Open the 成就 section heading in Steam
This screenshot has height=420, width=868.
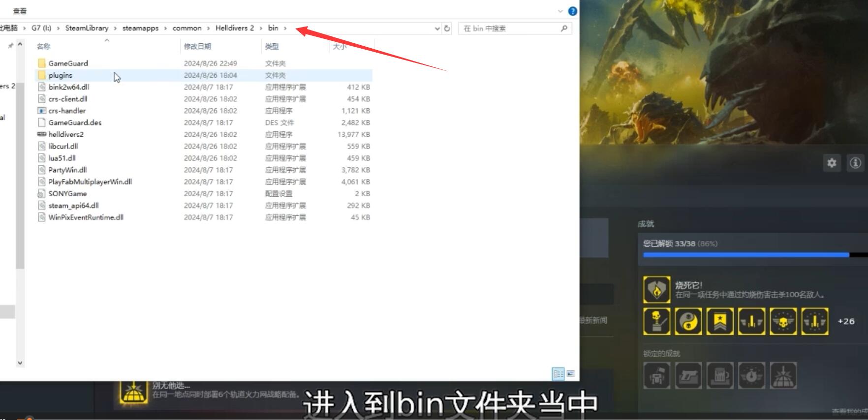click(646, 224)
